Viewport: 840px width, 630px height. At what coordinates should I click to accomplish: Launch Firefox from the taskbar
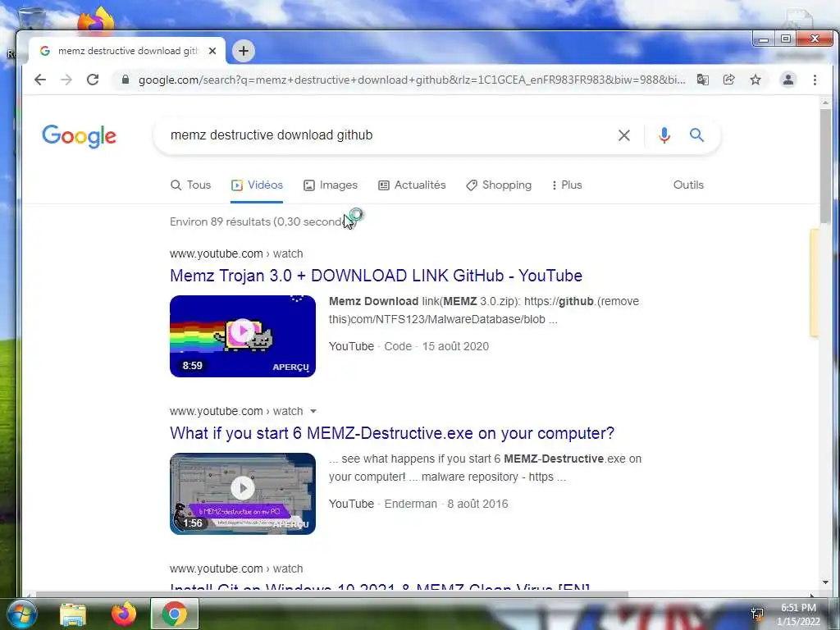coord(124,614)
